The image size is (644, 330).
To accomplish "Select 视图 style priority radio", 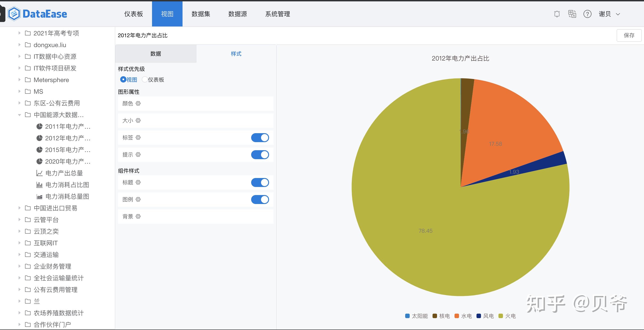I will tap(123, 80).
